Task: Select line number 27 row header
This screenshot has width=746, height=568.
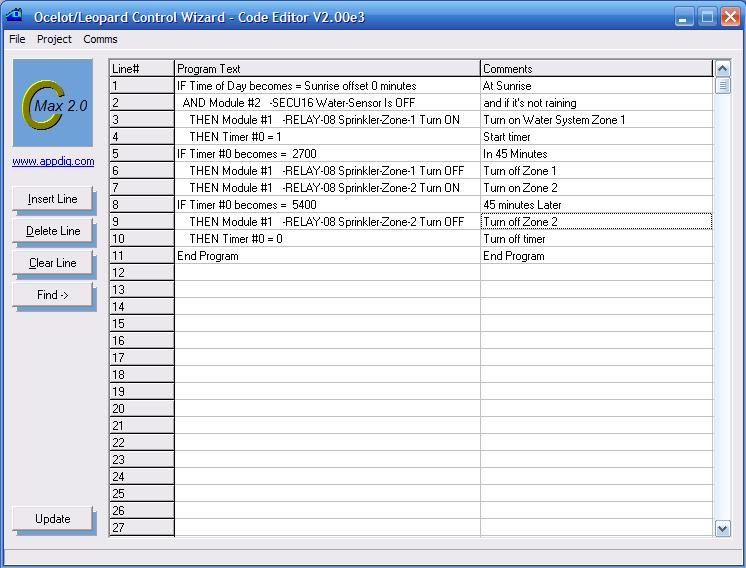Action: [x=141, y=528]
